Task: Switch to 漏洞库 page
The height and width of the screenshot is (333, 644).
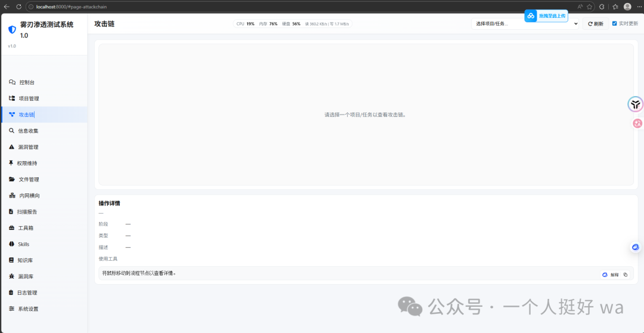Action: click(x=44, y=277)
